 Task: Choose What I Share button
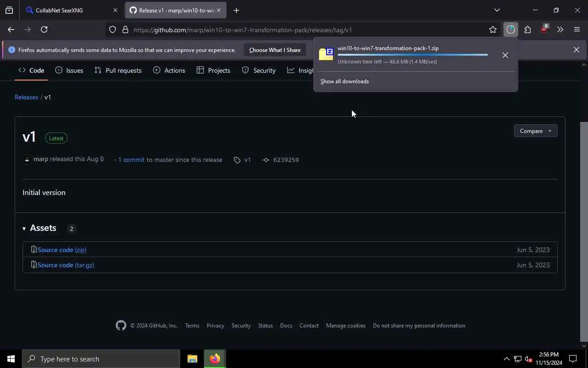point(275,50)
